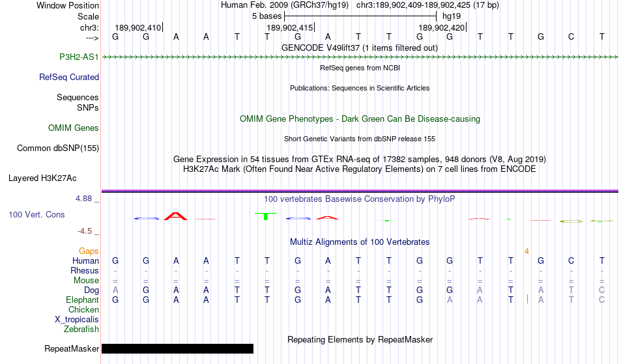Click the GENCODE V49lift37 track title
The image size is (619, 364).
tap(360, 48)
